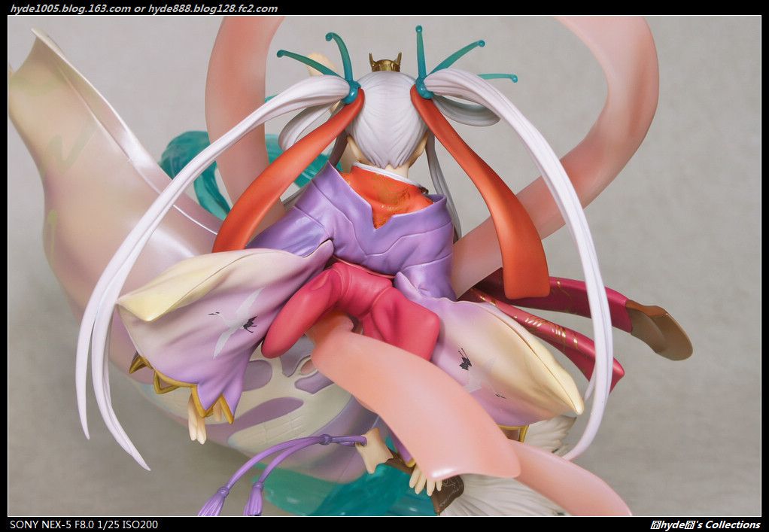Click the hyde's Collections signature text
The image size is (769, 532).
(705, 525)
